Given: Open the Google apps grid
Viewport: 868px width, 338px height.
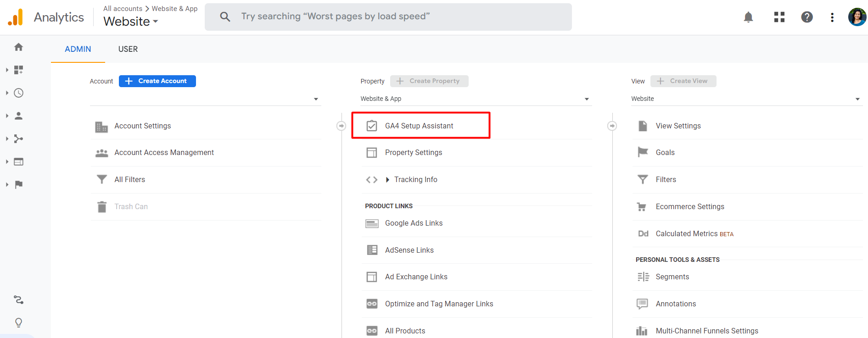Looking at the screenshot, I should coord(779,17).
